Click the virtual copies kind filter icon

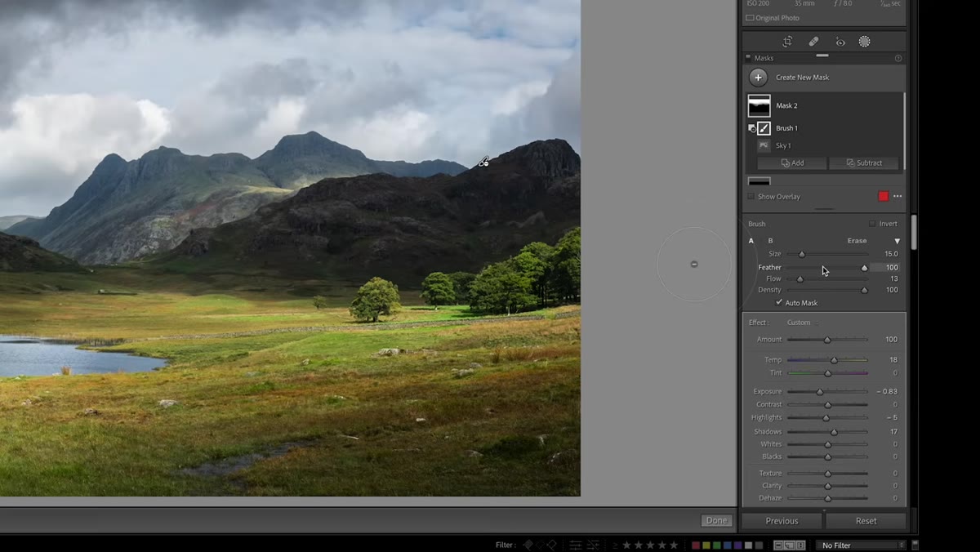[x=790, y=545]
